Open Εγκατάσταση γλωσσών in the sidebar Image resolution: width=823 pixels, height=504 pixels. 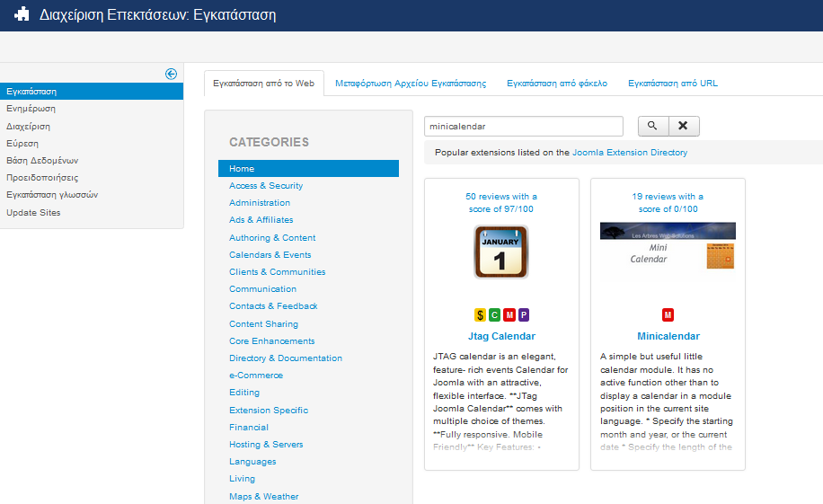[x=52, y=195]
